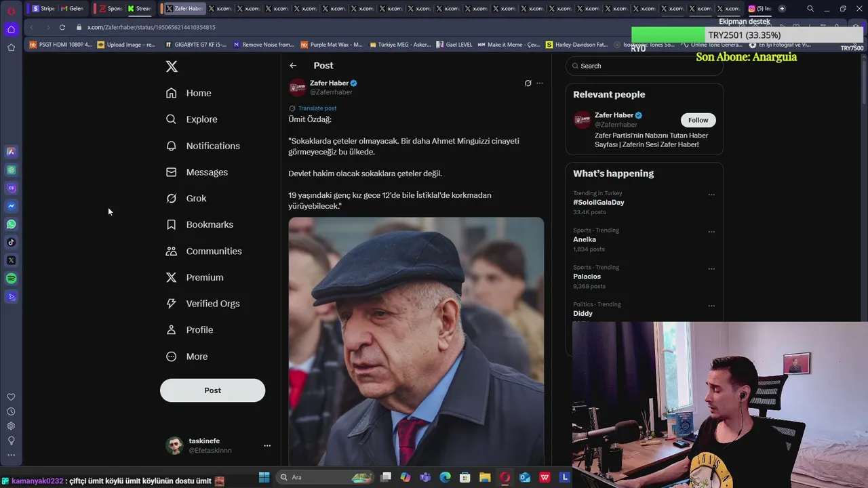Open Opera sidebar bookmarks star icon
The image size is (868, 488).
coord(11,47)
